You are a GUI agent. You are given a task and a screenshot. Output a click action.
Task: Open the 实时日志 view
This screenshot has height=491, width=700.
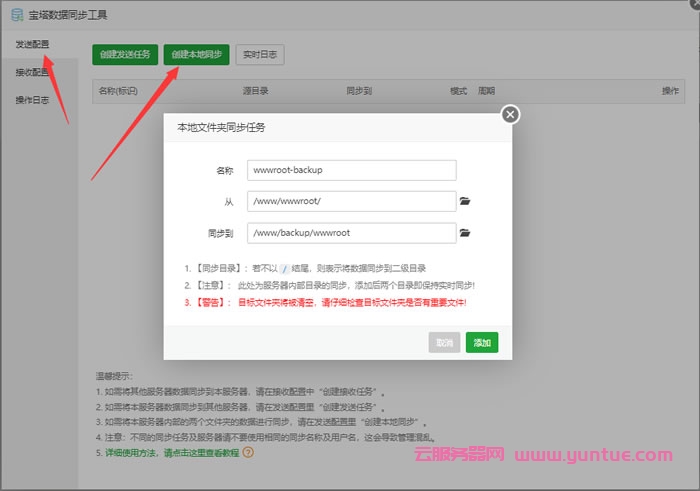pos(259,54)
